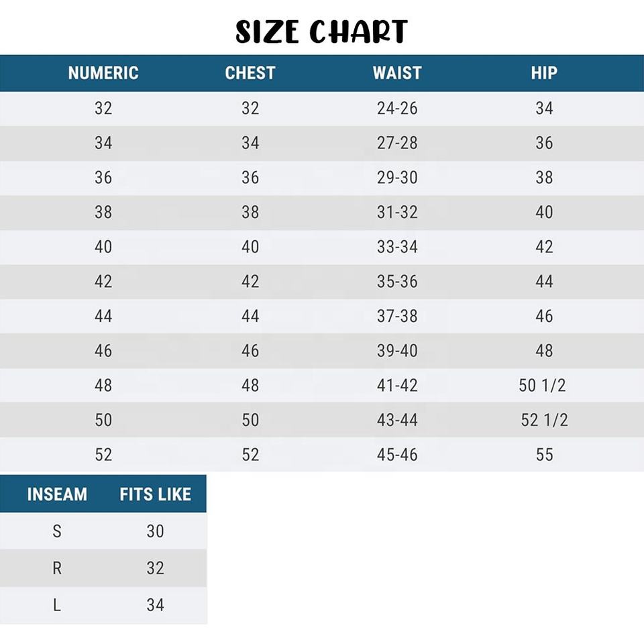
Task: Select inseam size R
Action: tap(57, 568)
